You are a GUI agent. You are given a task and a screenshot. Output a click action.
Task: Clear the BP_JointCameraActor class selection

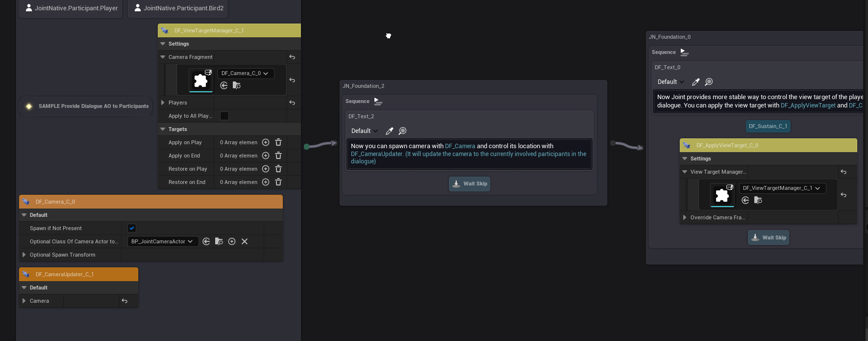[x=245, y=241]
